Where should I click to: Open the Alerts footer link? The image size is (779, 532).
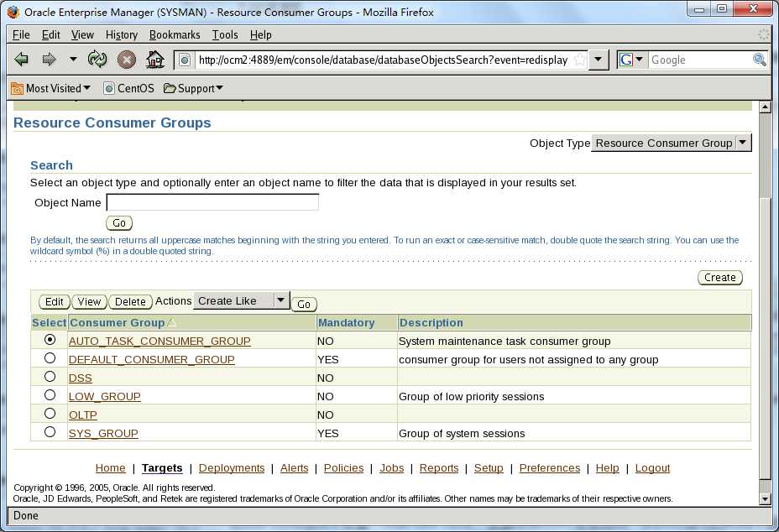[294, 468]
